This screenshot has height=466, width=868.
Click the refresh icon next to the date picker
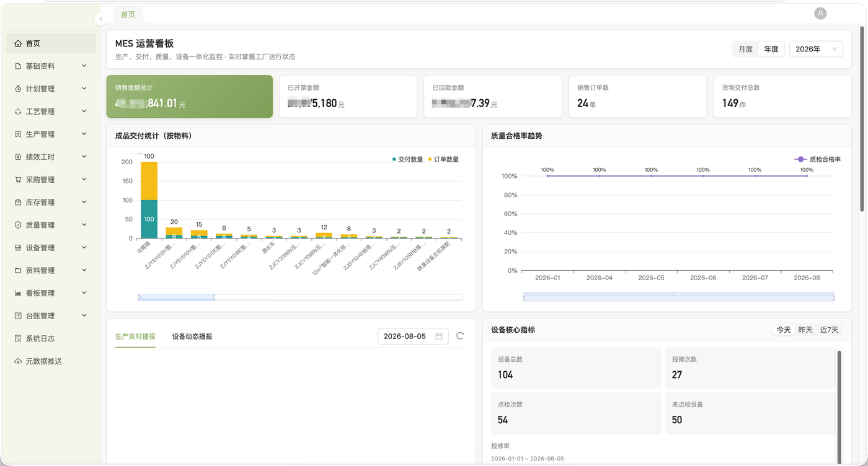[x=460, y=336]
